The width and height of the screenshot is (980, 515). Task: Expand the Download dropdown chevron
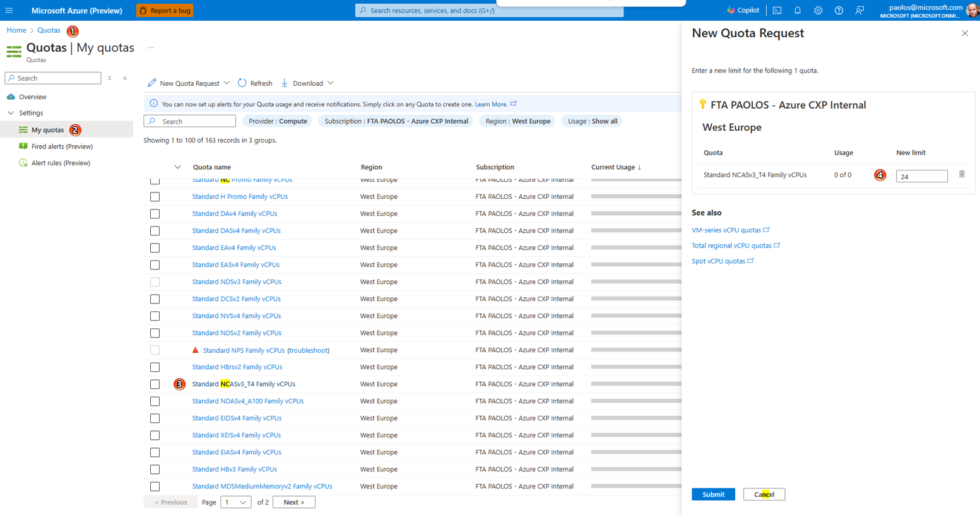point(330,83)
